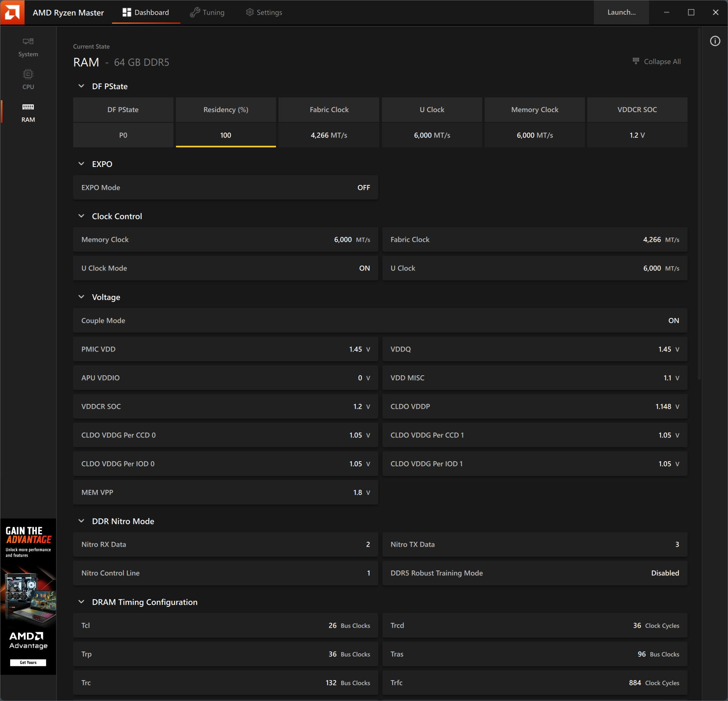
Task: Click the Nitro Control Line row
Action: (x=226, y=573)
